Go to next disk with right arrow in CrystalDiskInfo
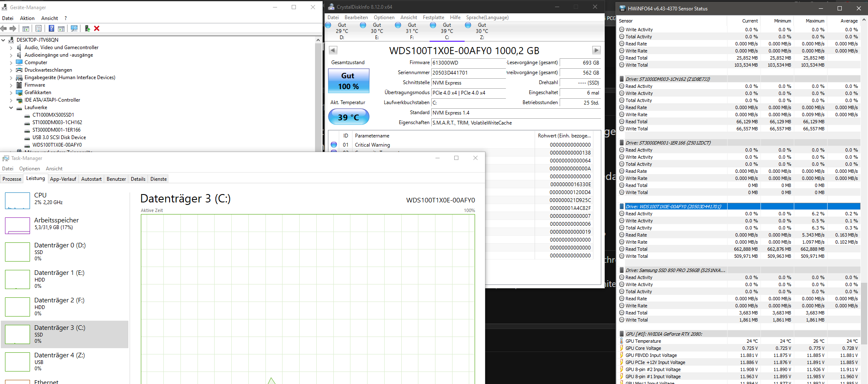This screenshot has width=868, height=384. 596,50
